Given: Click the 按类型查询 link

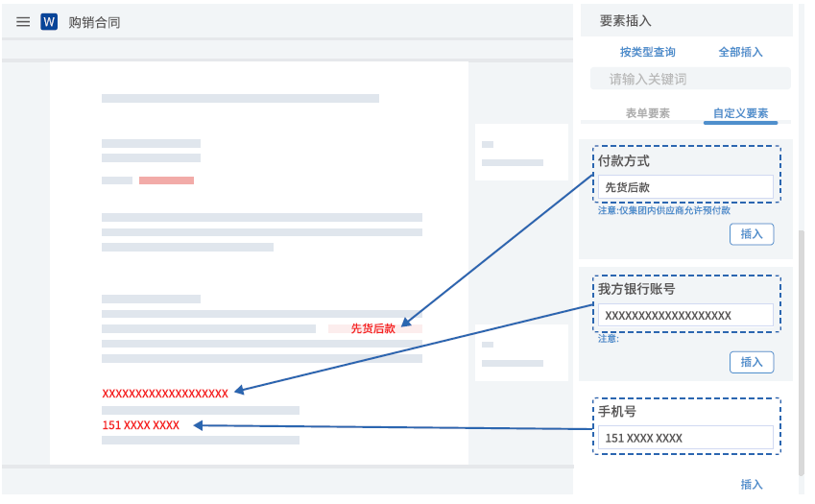Looking at the screenshot, I should tap(647, 52).
